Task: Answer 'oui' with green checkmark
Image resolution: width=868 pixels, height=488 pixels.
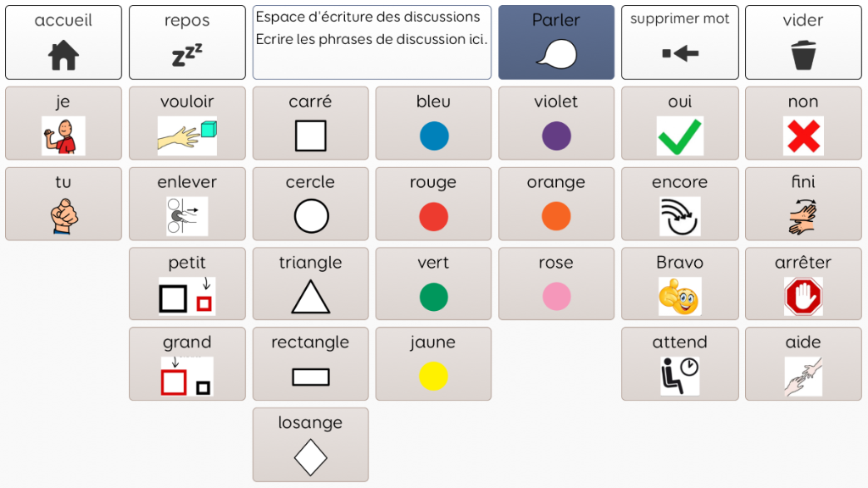Action: point(680,123)
